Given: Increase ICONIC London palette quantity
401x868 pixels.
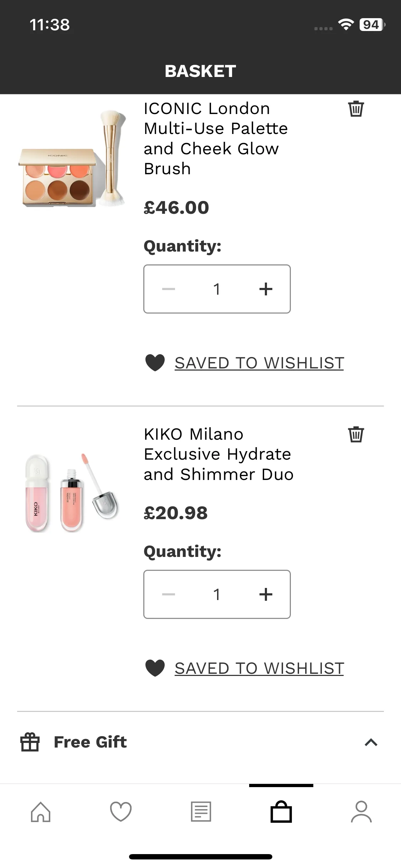Looking at the screenshot, I should click(266, 289).
